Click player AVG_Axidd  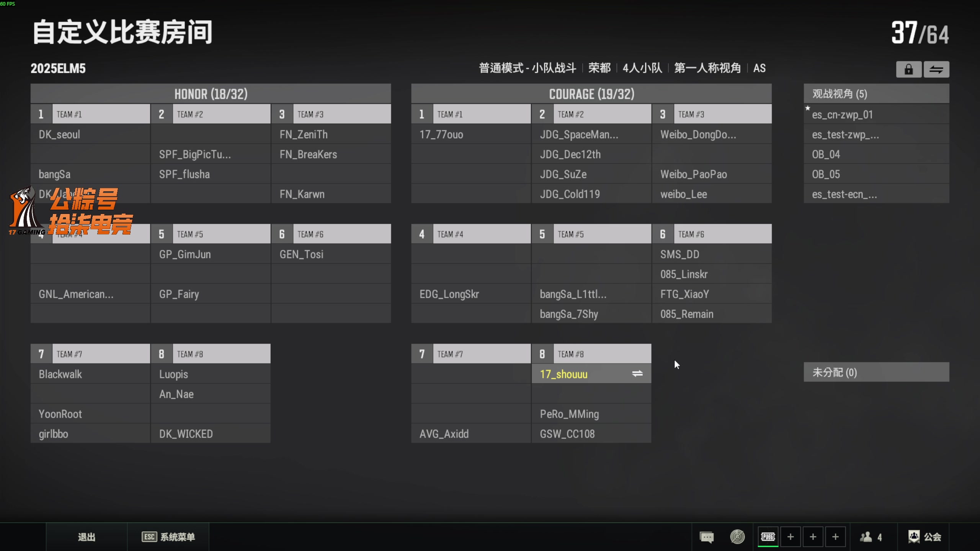[471, 434]
